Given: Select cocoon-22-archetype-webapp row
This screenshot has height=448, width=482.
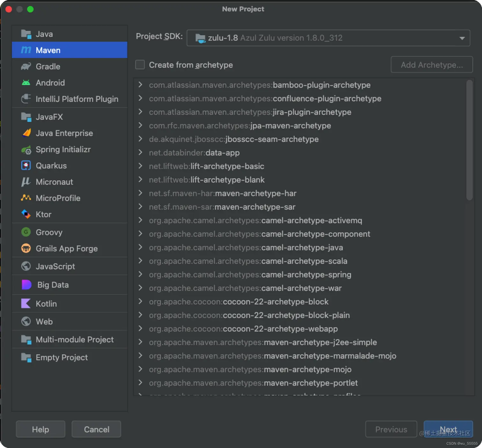Looking at the screenshot, I should 300,329.
